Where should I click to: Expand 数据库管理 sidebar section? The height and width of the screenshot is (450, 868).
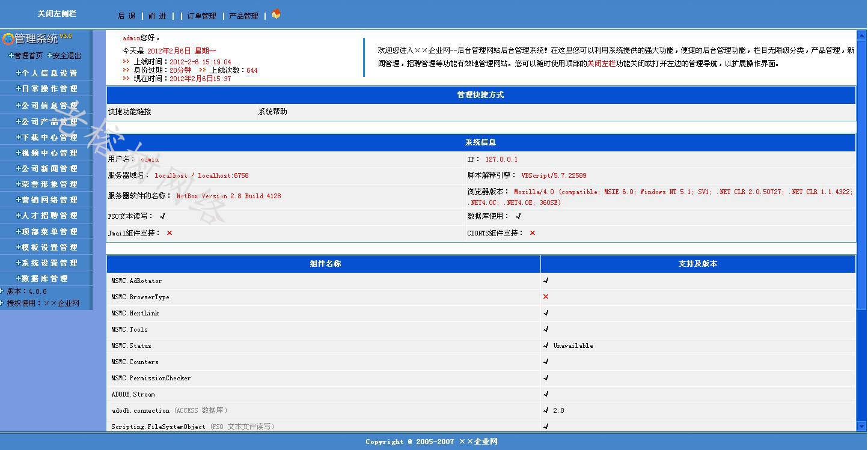tap(42, 279)
